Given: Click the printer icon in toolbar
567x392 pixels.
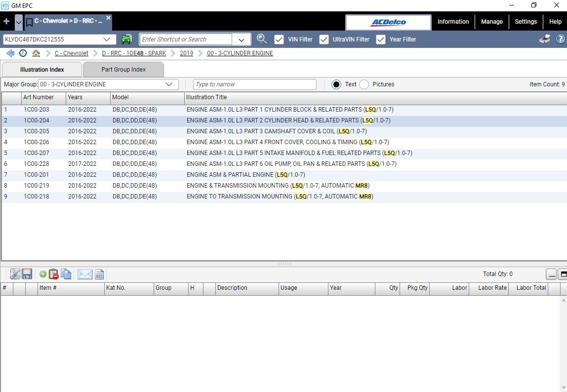Looking at the screenshot, I should pyautogui.click(x=545, y=39).
